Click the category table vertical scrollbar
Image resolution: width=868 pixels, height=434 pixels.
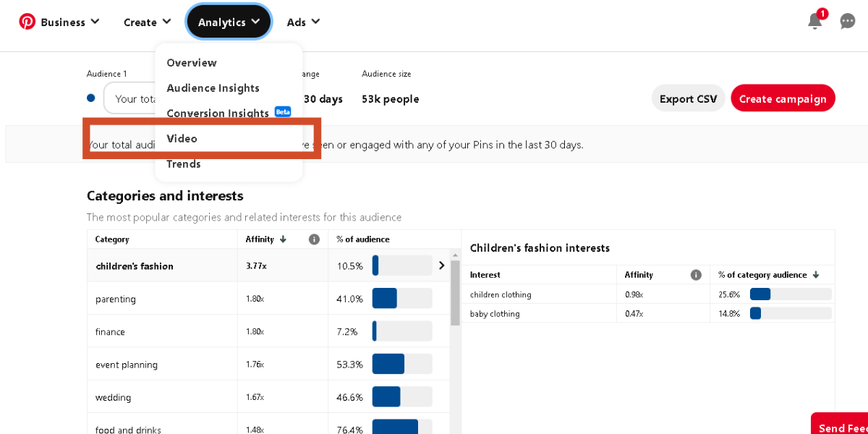click(455, 293)
